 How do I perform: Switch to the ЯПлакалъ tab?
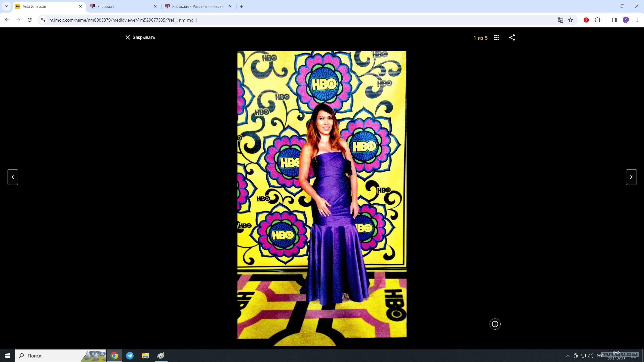click(x=124, y=7)
